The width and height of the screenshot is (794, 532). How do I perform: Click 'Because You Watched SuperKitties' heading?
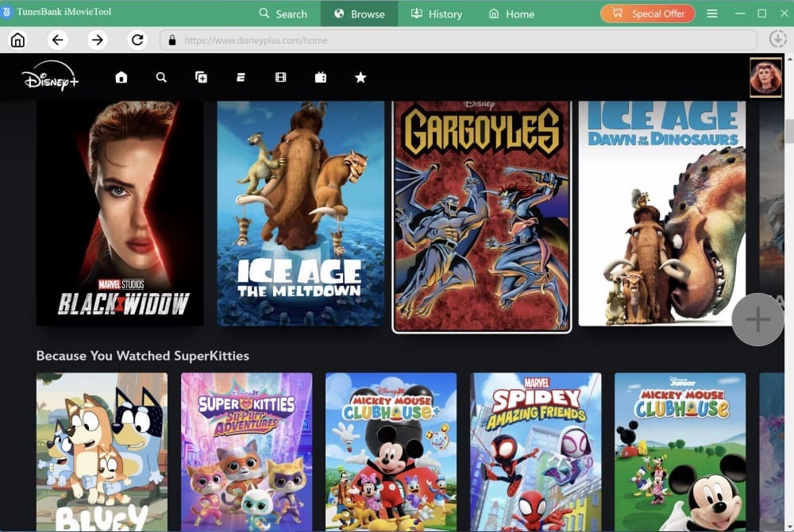(143, 356)
